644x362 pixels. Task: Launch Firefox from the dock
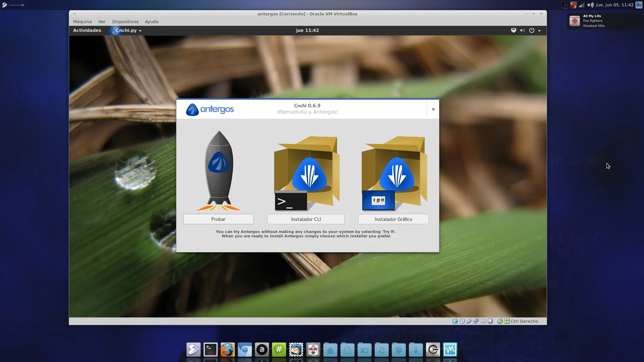click(x=228, y=350)
